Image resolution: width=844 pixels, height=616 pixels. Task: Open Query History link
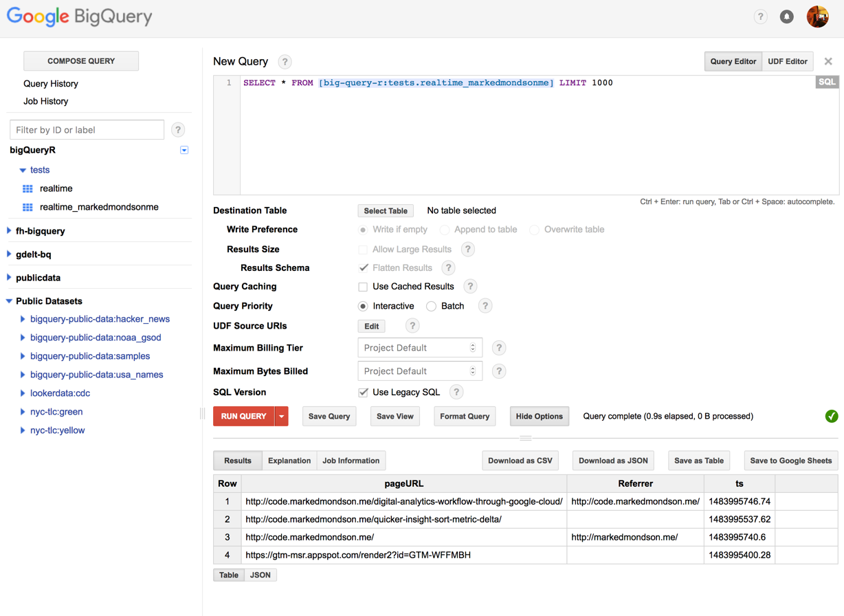pyautogui.click(x=51, y=84)
